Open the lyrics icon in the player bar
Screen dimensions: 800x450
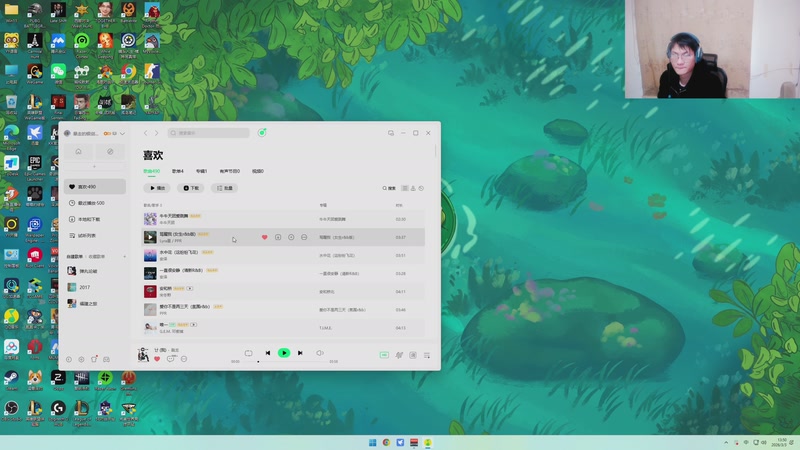click(413, 355)
